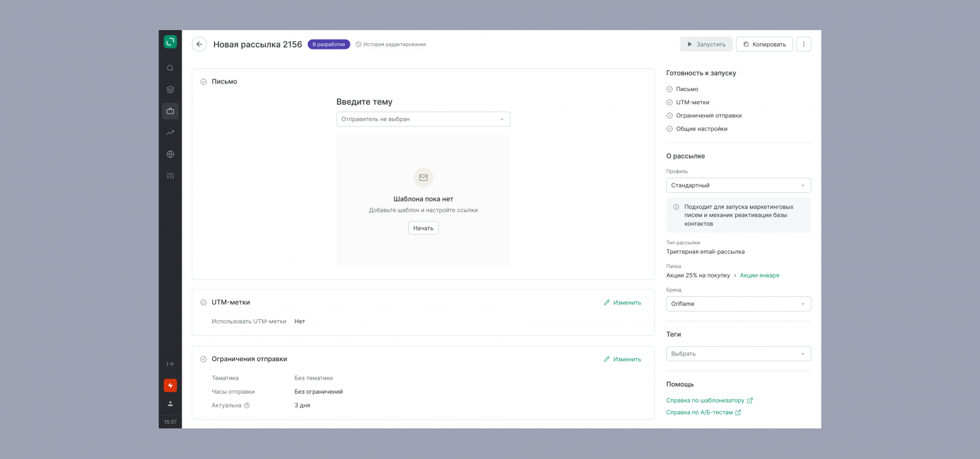
Task: Open the sliders settings icon in sidebar
Action: (170, 176)
